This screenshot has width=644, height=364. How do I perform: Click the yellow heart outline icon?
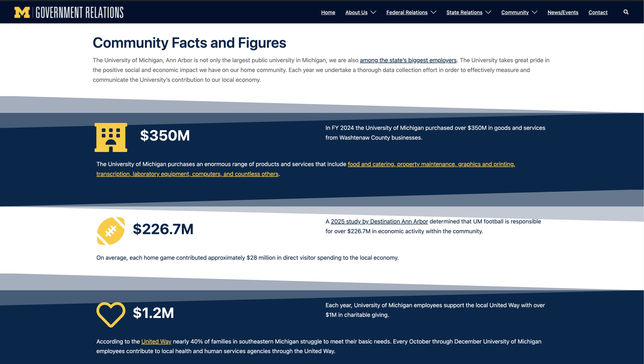pos(111,314)
